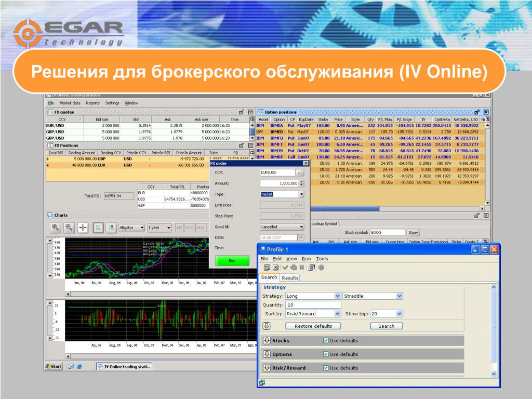Detach the Option positions panel
This screenshot has width=532, height=399.
(477, 112)
